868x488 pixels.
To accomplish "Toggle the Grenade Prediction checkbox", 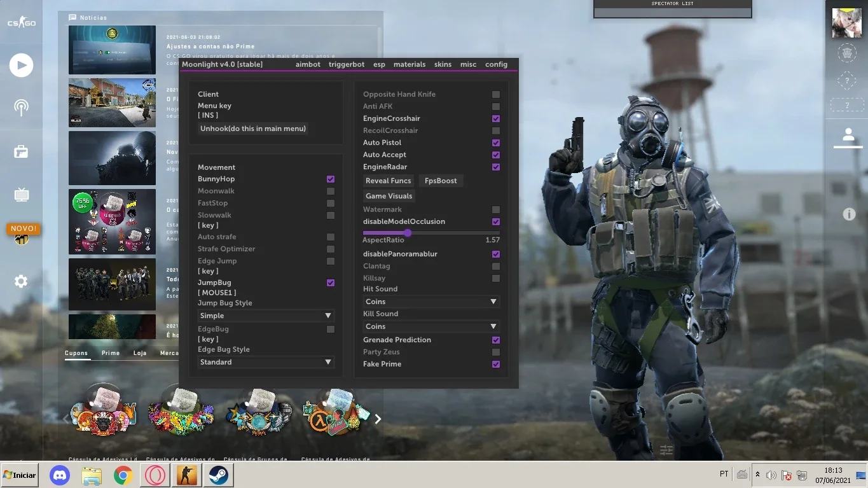I will click(496, 340).
